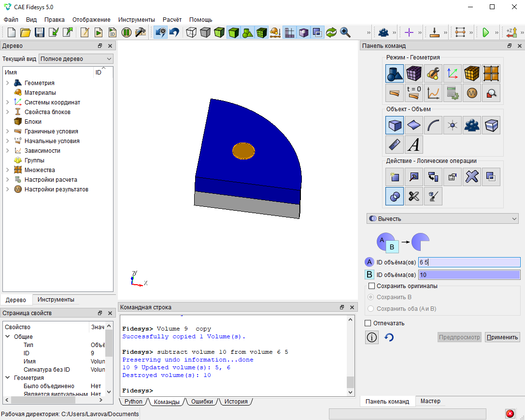
Task: Open the Вычесть operation dropdown
Action: [442, 219]
